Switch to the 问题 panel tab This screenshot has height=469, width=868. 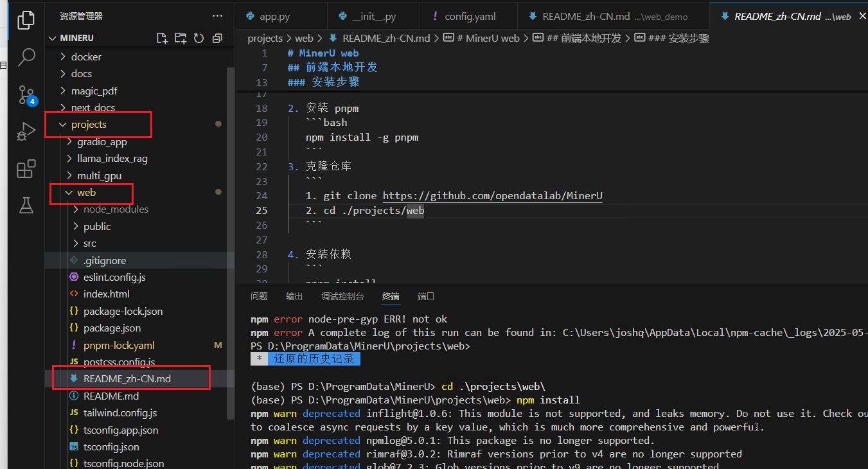coord(259,296)
